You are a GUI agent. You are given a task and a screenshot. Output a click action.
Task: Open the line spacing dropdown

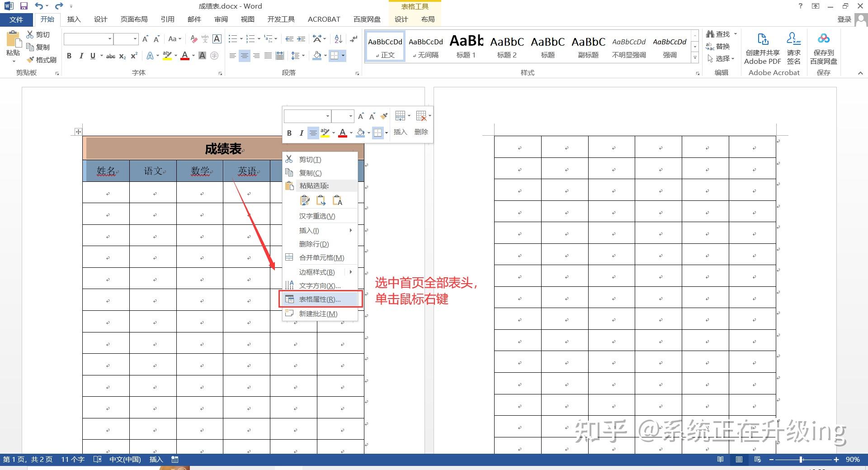(x=297, y=56)
